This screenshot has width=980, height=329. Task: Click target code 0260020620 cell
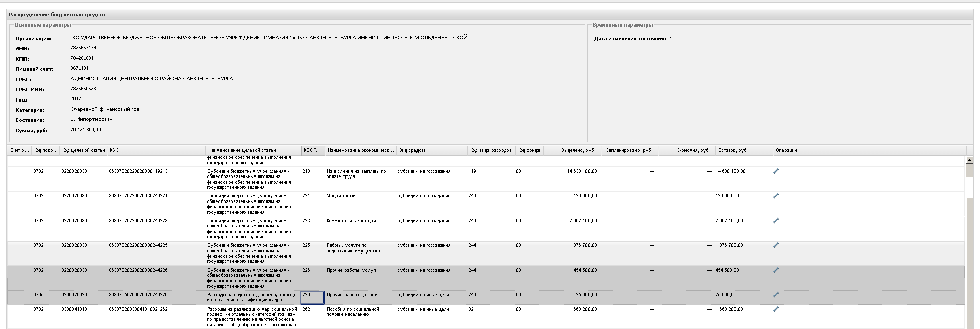pyautogui.click(x=74, y=295)
